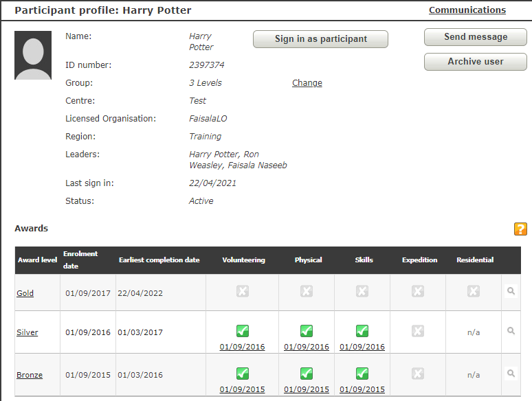Click the Participant profile: Harry Potter heading
Image resolution: width=532 pixels, height=401 pixels.
[x=103, y=10]
